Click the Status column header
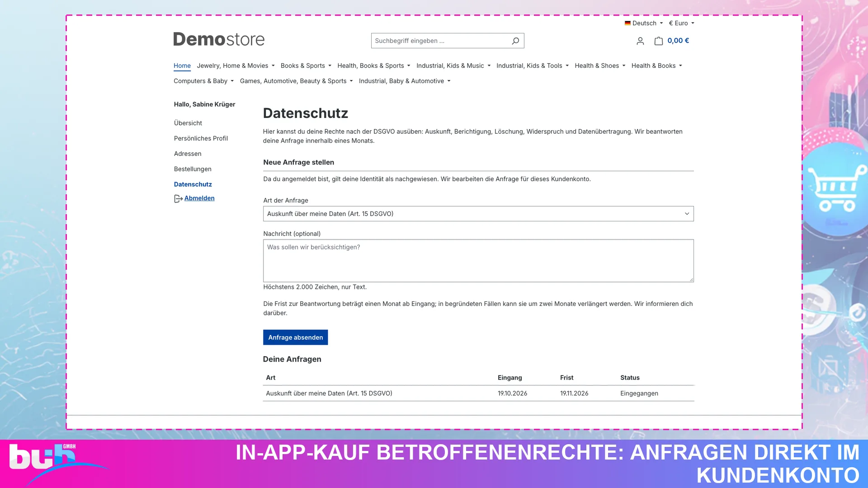Screen dimensions: 868x488 (630, 377)
